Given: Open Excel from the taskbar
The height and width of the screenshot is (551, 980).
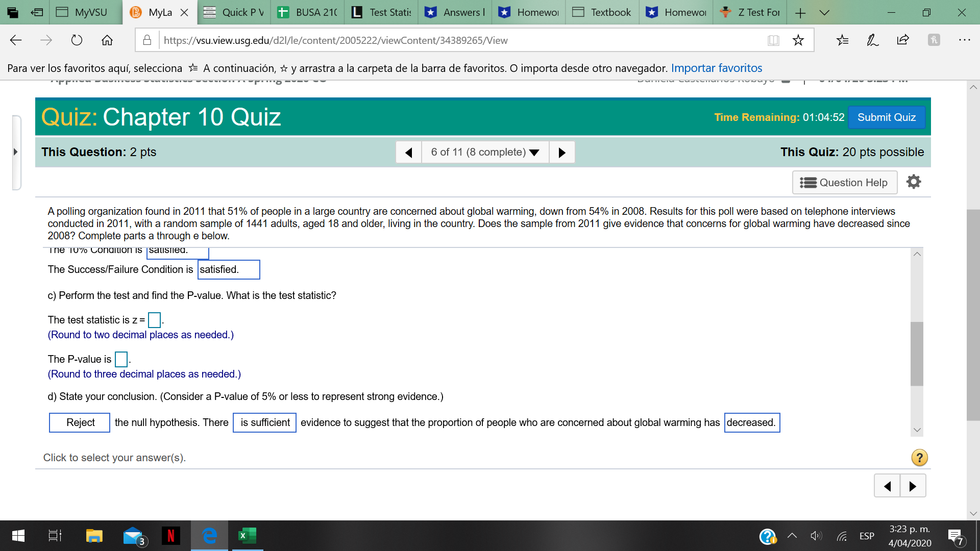Looking at the screenshot, I should coord(248,536).
